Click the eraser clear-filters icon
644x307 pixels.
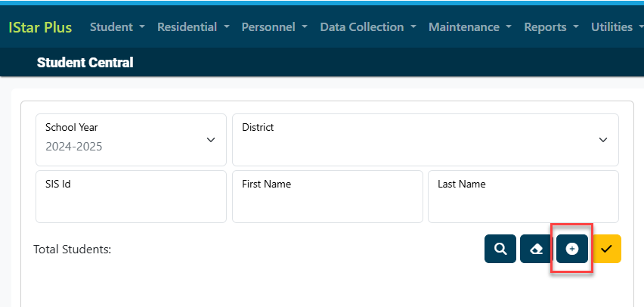pos(536,249)
